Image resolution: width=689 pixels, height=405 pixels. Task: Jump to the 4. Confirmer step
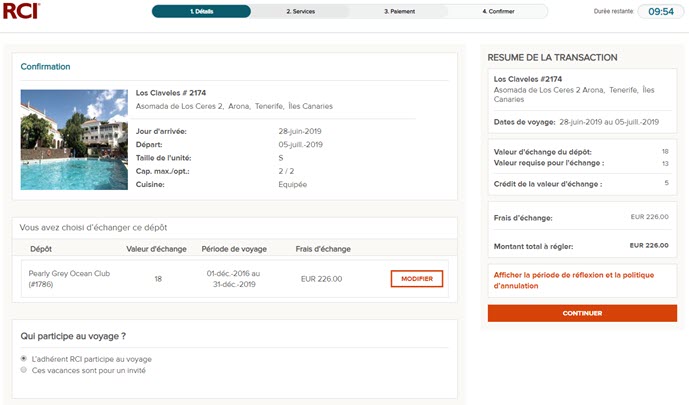click(498, 11)
